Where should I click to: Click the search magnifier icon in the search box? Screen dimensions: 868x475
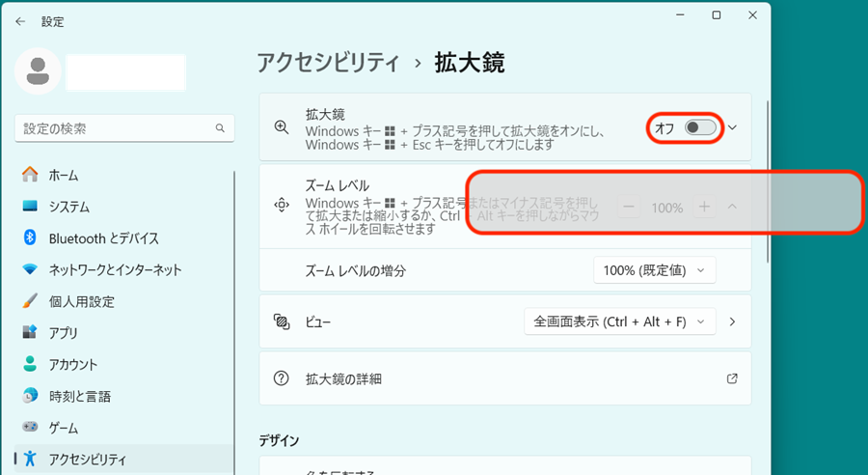(x=221, y=128)
